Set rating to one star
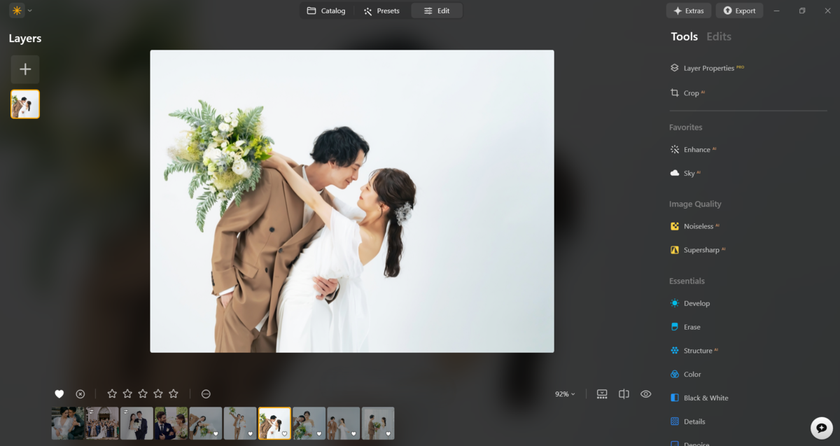The width and height of the screenshot is (840, 446). tap(112, 394)
